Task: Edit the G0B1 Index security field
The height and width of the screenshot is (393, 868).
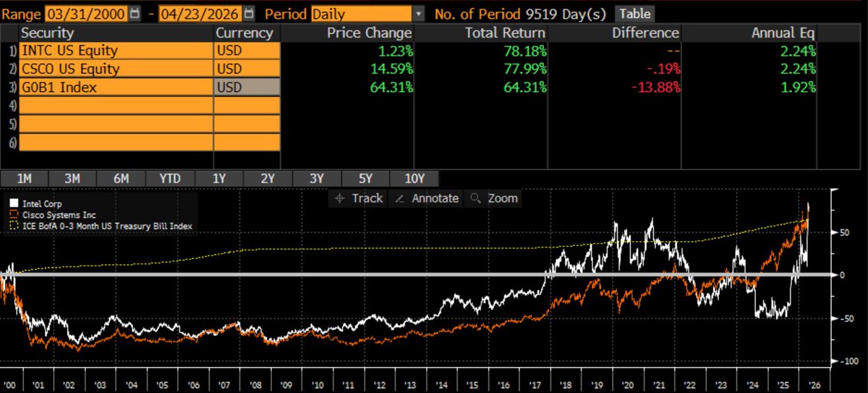Action: [116, 87]
